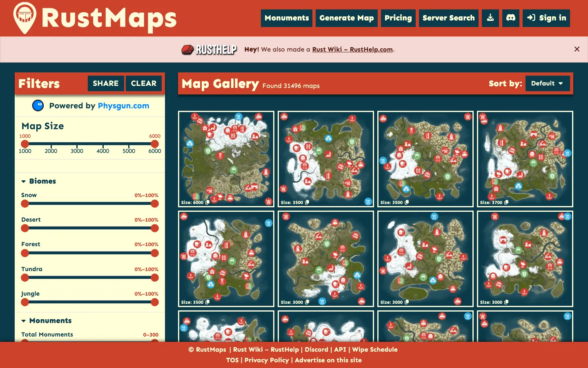
Task: Open Server Search
Action: (x=449, y=18)
